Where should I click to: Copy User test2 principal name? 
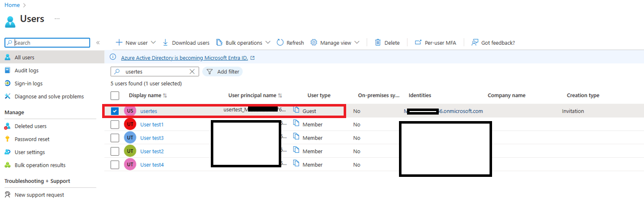[x=296, y=151]
